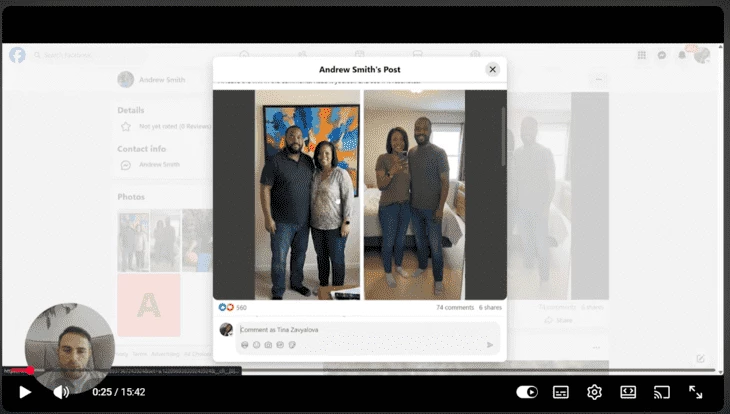Turn on subtitles/closed captions

point(561,392)
